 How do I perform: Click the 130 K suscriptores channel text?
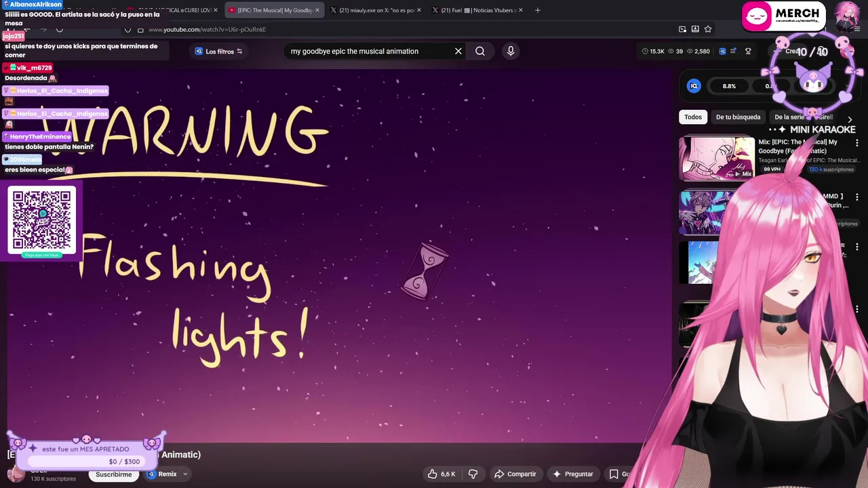53,479
